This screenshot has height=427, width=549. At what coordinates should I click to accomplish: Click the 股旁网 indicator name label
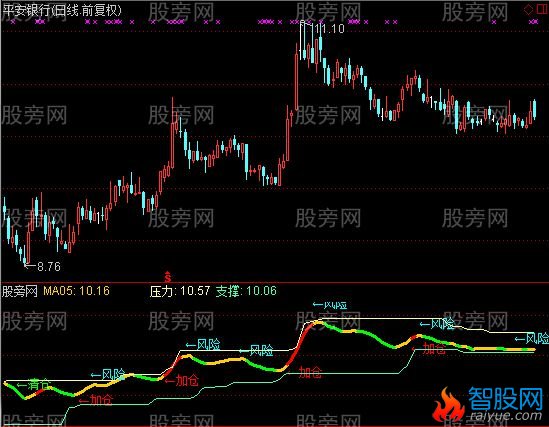[x=20, y=291]
